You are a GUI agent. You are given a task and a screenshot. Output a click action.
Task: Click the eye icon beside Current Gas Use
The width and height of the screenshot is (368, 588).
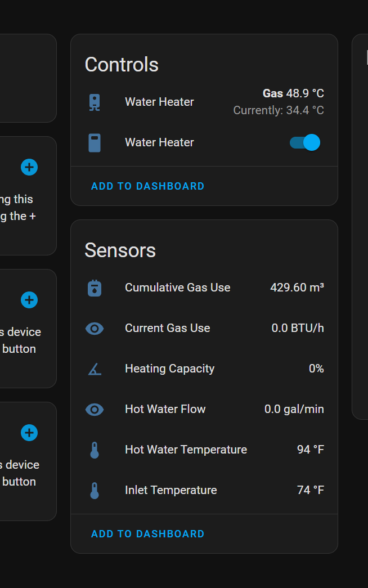[x=95, y=328]
